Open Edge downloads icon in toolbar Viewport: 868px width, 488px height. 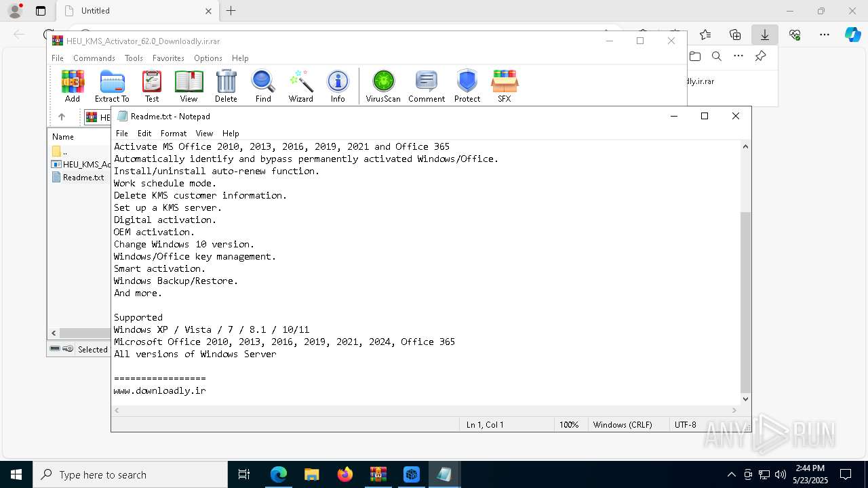765,35
